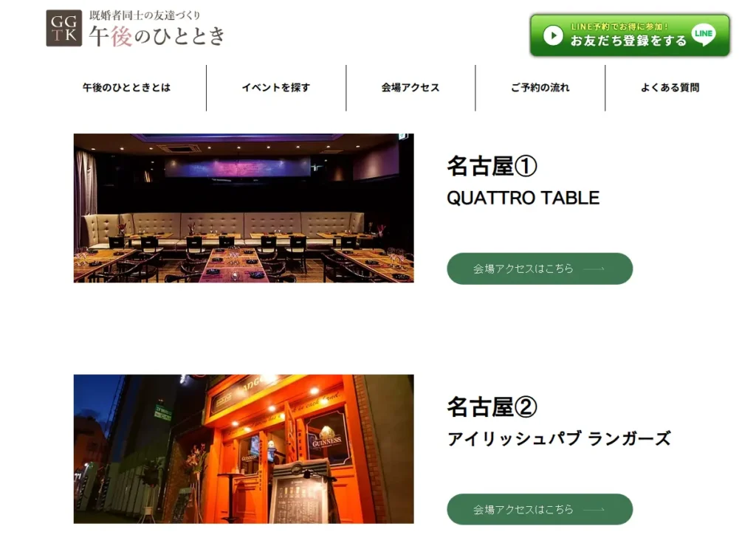The image size is (756, 543).
Task: Click arrow icon on Nagoya① venue access button
Action: coord(594,269)
